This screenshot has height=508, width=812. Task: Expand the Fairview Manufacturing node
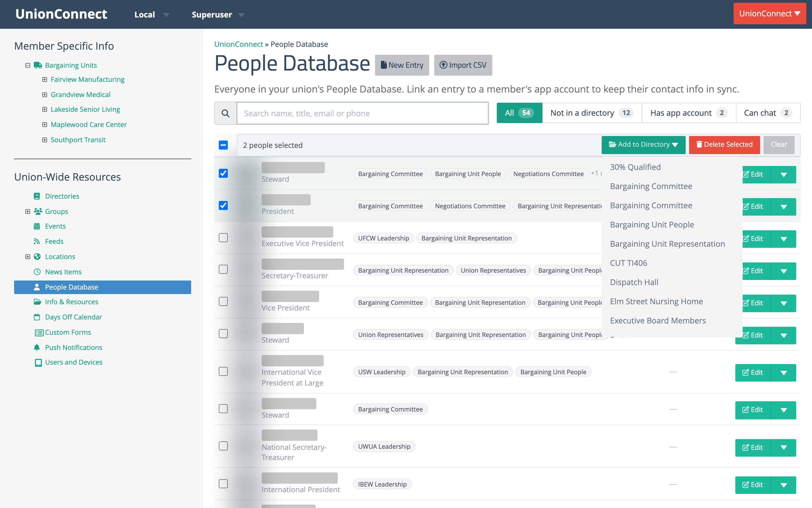[x=45, y=80]
